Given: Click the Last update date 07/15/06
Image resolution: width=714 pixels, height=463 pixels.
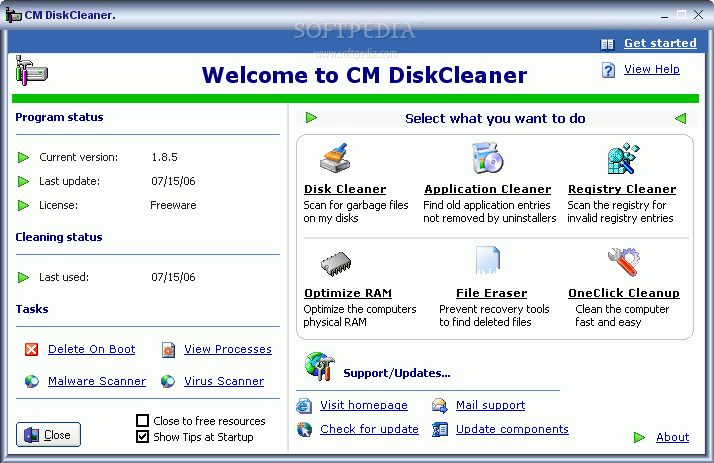Looking at the screenshot, I should 173,181.
